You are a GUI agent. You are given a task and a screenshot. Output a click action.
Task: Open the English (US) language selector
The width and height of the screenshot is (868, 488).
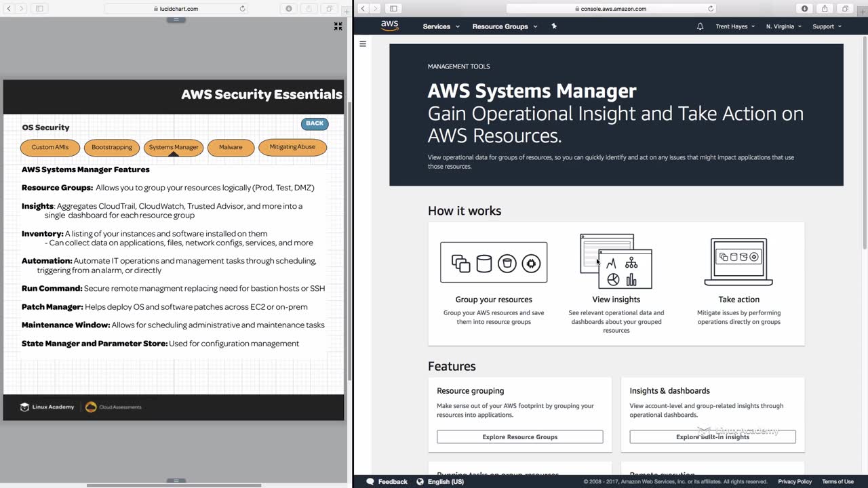tap(440, 482)
